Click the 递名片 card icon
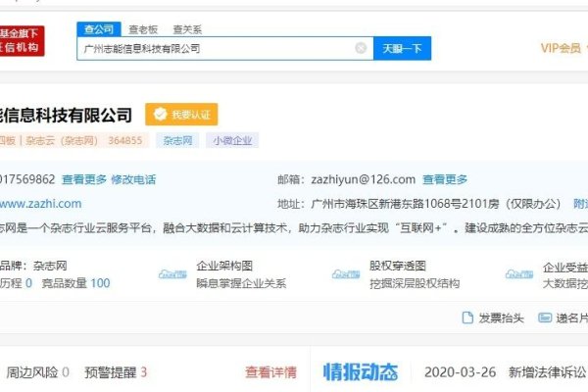Screen dimensions: 588x392 [545, 318]
